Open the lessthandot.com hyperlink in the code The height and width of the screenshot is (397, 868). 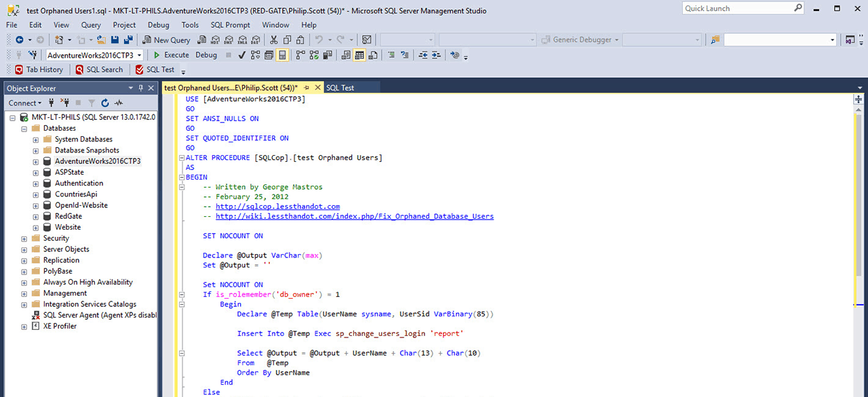point(278,206)
